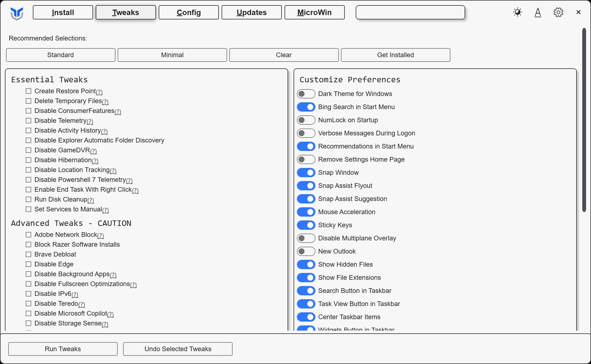Click the vertical scrollbar thumb
The width and height of the screenshot is (591, 364).
point(584,120)
